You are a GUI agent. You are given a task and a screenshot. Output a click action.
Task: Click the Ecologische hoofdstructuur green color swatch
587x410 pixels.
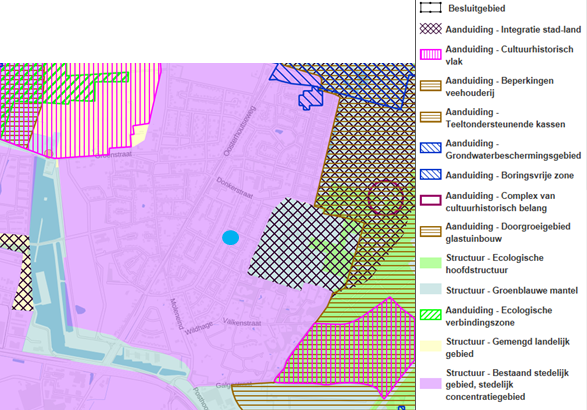pos(431,263)
